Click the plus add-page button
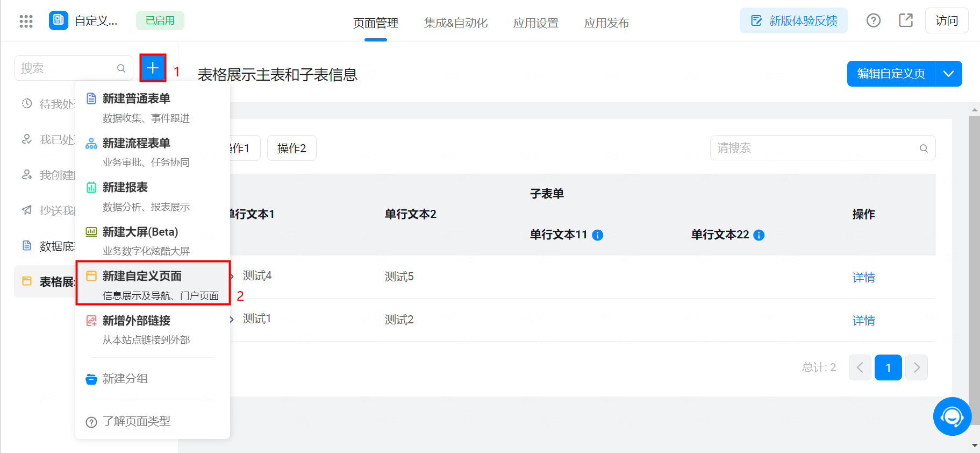Image resolution: width=980 pixels, height=453 pixels. pos(153,68)
